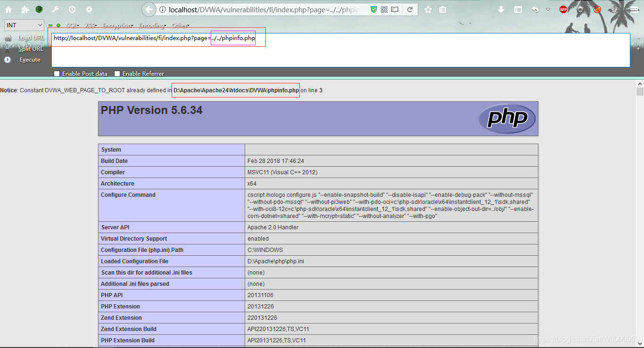The height and width of the screenshot is (348, 644).
Task: Click the PHP logo link
Action: coord(507,119)
